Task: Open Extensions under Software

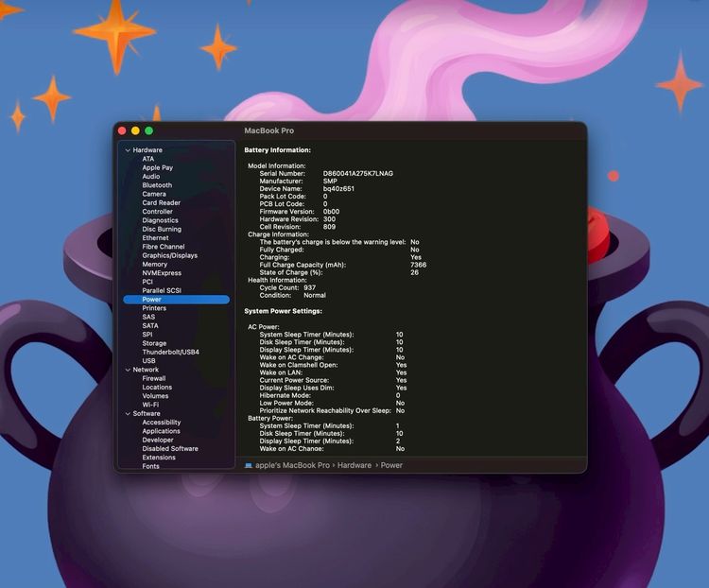Action: pyautogui.click(x=159, y=458)
